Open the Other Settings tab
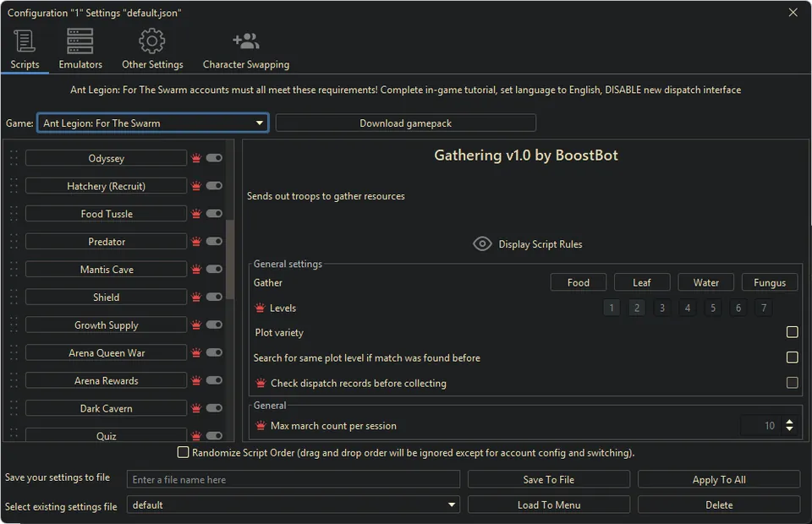The width and height of the screenshot is (812, 524). pyautogui.click(x=152, y=49)
